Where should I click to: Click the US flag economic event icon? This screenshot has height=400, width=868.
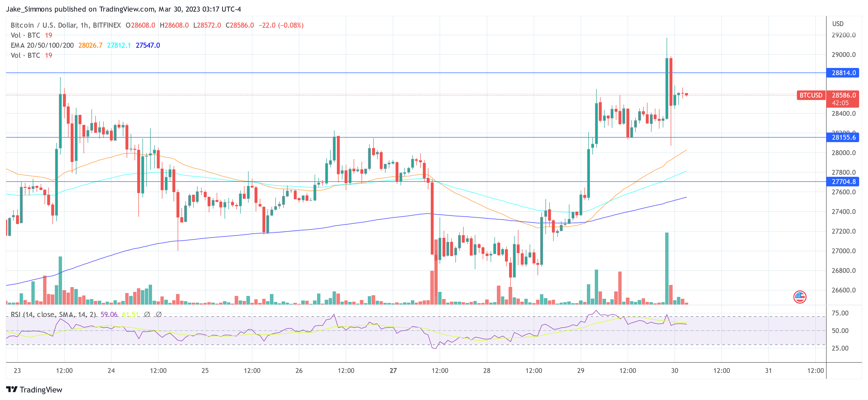coord(800,297)
